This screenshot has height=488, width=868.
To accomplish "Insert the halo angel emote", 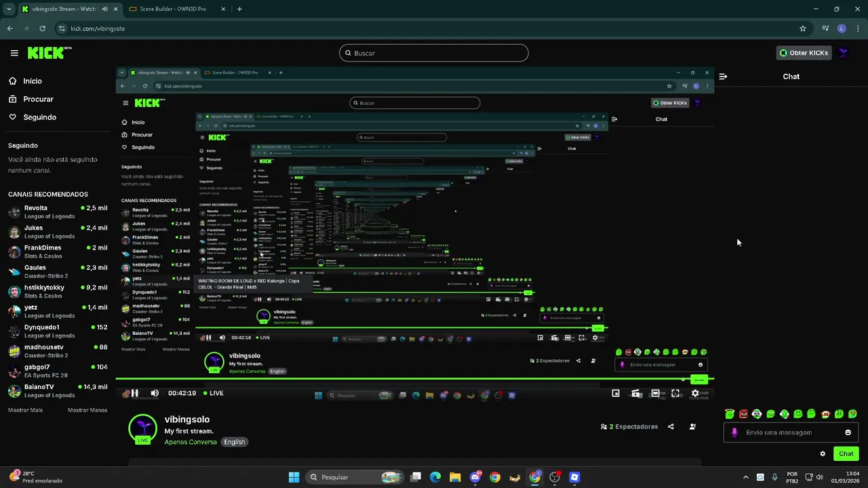I will [x=730, y=413].
